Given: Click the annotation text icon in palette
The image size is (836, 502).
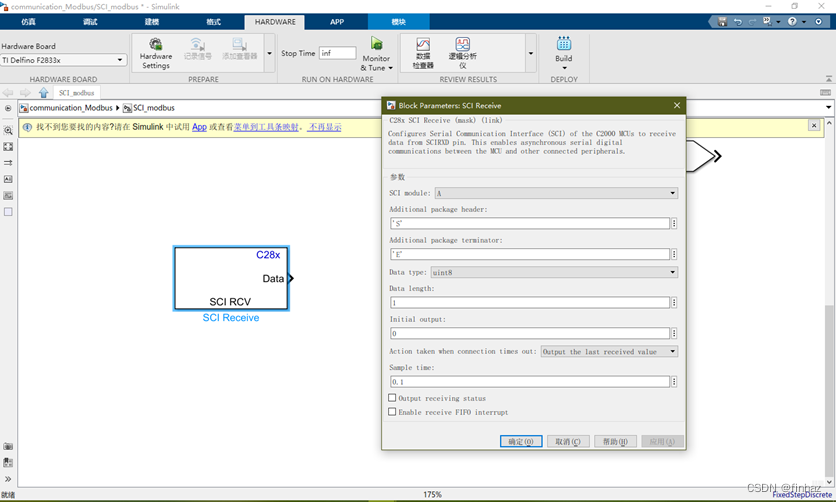Looking at the screenshot, I should (8, 179).
